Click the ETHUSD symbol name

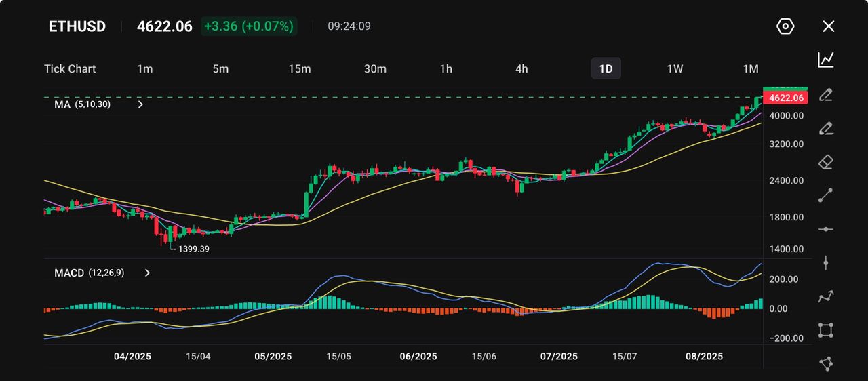tap(77, 26)
